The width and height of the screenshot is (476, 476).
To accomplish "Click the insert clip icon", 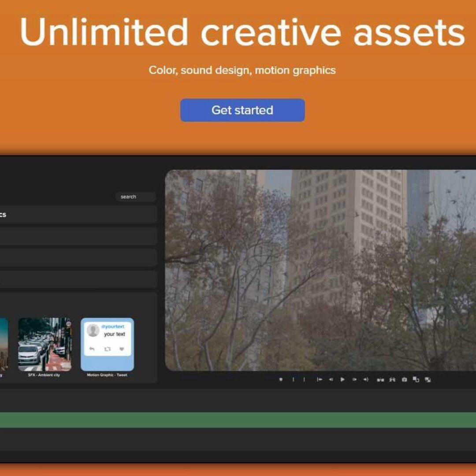I will pos(416,379).
